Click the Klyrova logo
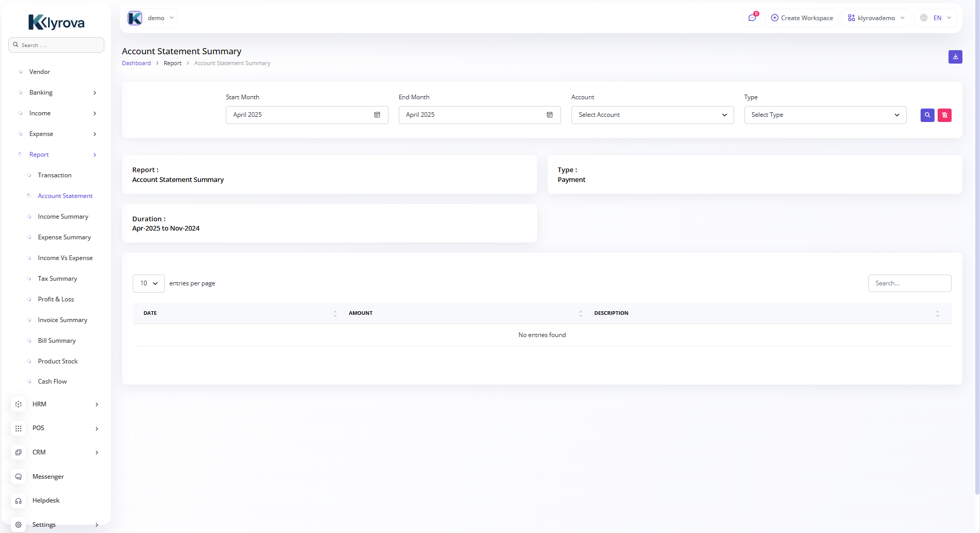This screenshot has height=533, width=980. tap(56, 22)
